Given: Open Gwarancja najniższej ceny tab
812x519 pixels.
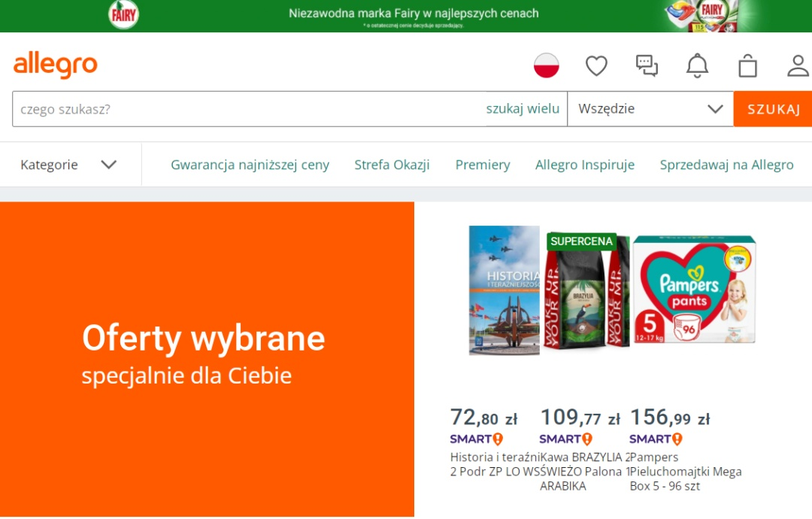Looking at the screenshot, I should (250, 165).
